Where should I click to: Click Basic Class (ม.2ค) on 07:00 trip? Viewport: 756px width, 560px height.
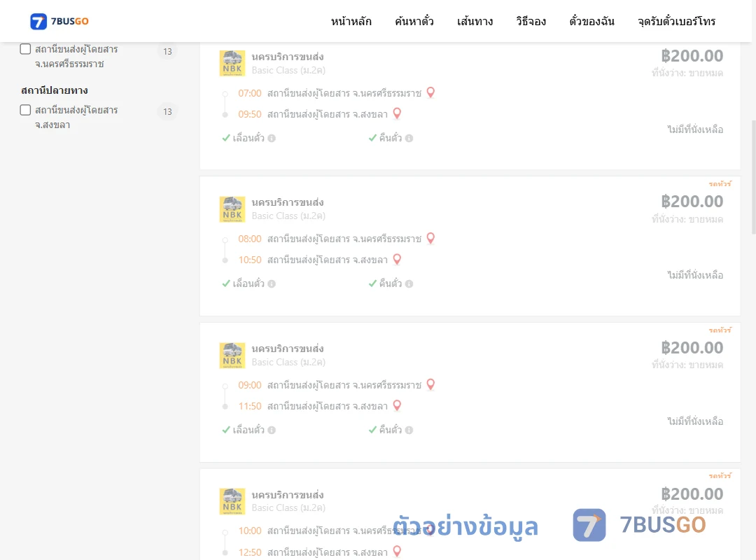(288, 71)
